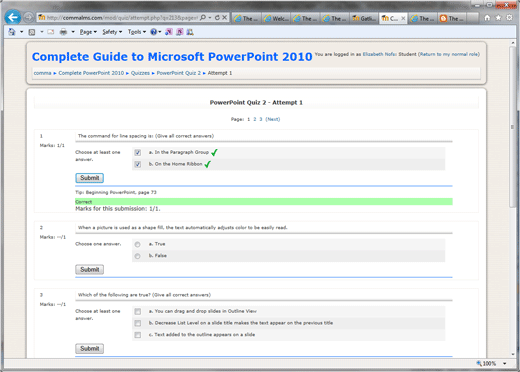Image resolution: width=520 pixels, height=372 pixels.
Task: Open the Safety menu dropdown
Action: (x=112, y=32)
